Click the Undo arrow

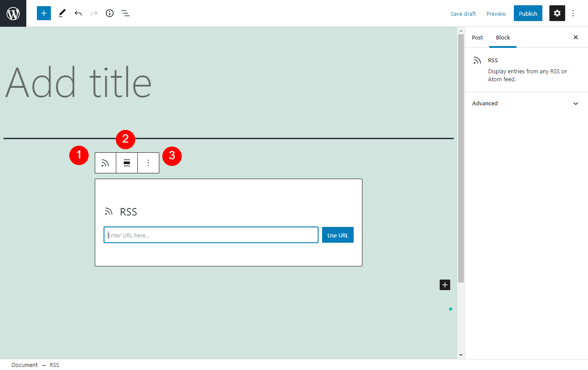pyautogui.click(x=78, y=13)
